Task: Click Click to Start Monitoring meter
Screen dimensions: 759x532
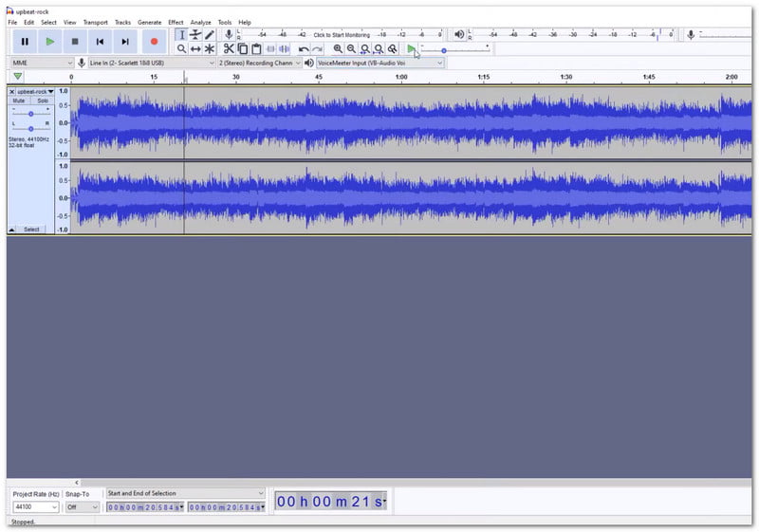Action: click(342, 35)
